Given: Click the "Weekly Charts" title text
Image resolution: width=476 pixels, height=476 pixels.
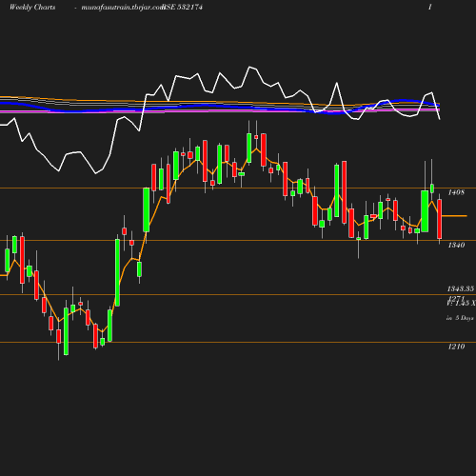Looking at the screenshot, I should click(32, 7).
